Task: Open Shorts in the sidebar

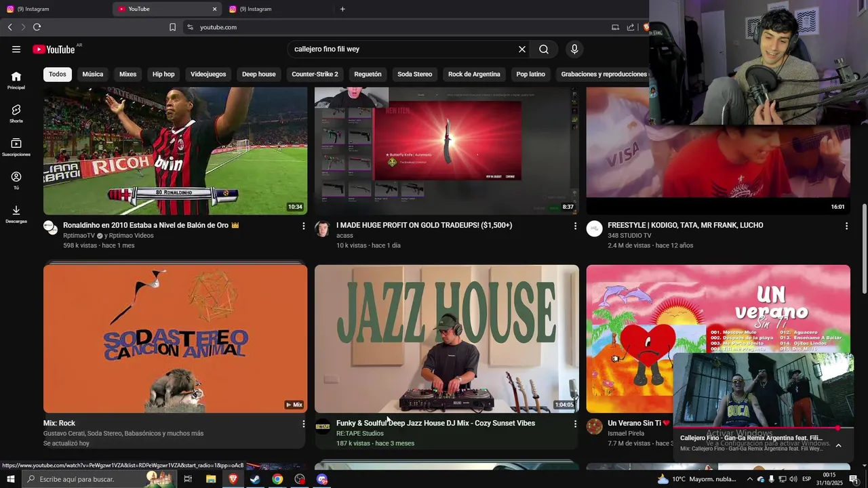Action: [16, 114]
